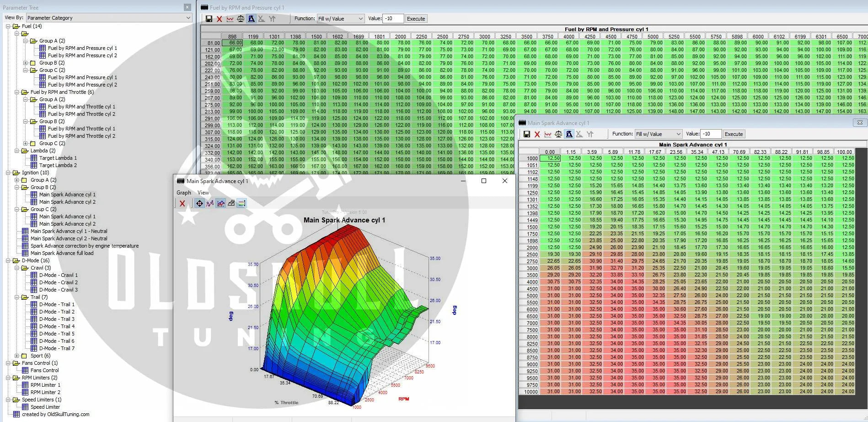Toggle the highlighted weight icon in the Fuel table toolbar
The width and height of the screenshot is (868, 422).
coord(251,19)
